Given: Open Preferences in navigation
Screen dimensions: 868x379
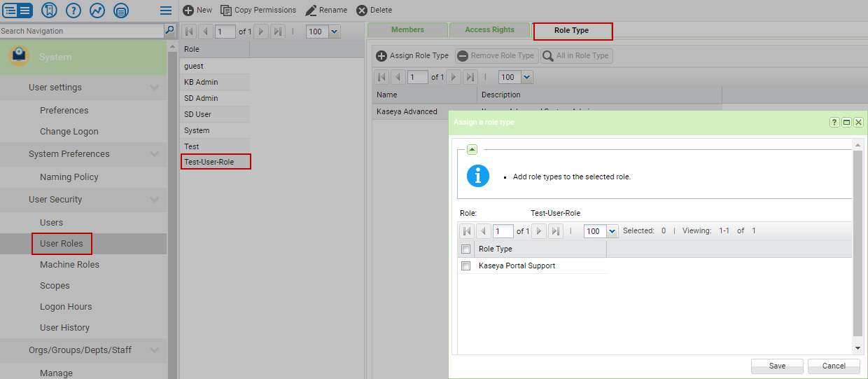Looking at the screenshot, I should point(64,111).
